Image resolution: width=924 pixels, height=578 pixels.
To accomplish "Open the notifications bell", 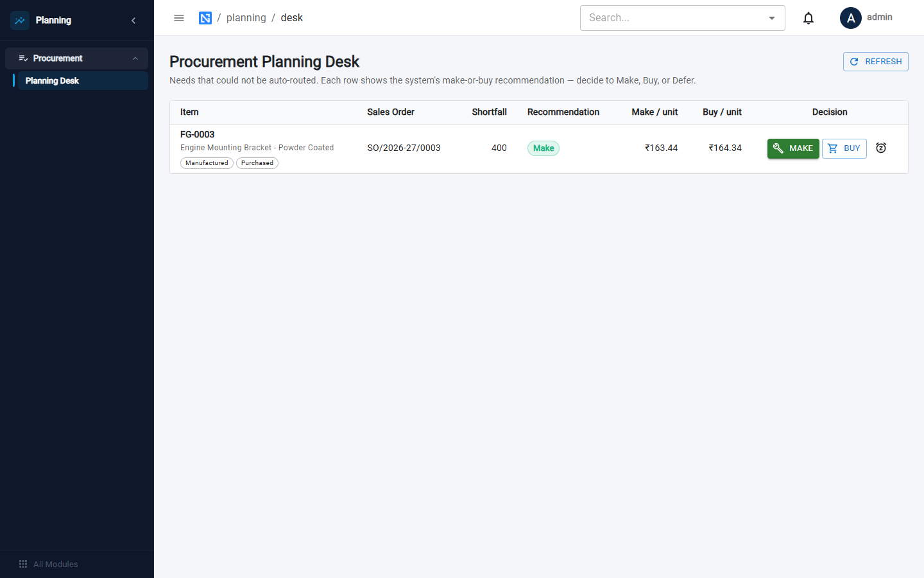I will pyautogui.click(x=809, y=18).
